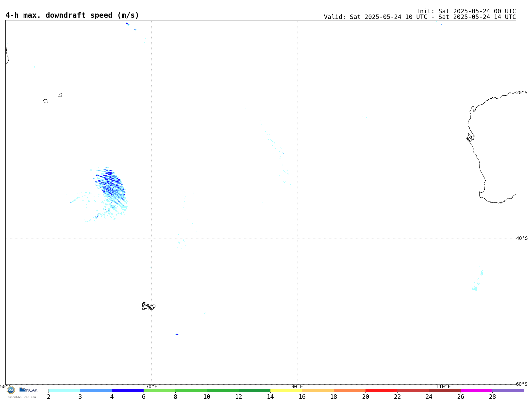The height and width of the screenshot is (400, 532).
Task: Click the colorbar tick label 28
Action: [x=492, y=397]
